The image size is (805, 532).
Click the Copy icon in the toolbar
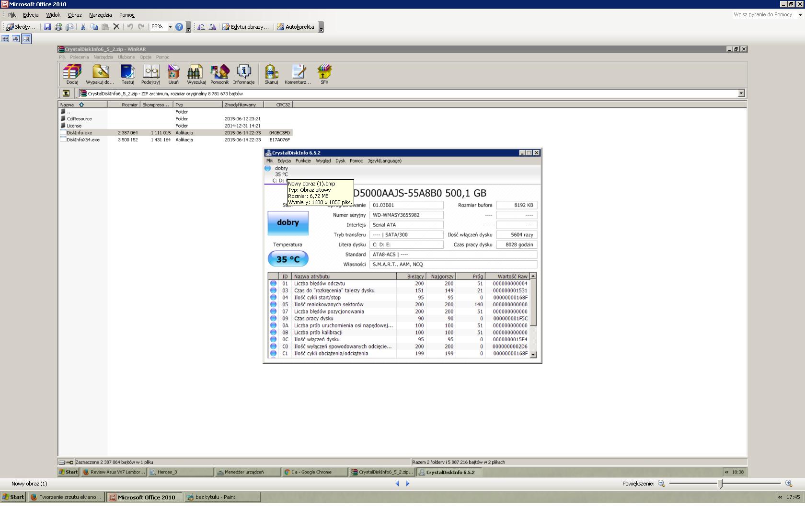click(x=94, y=27)
